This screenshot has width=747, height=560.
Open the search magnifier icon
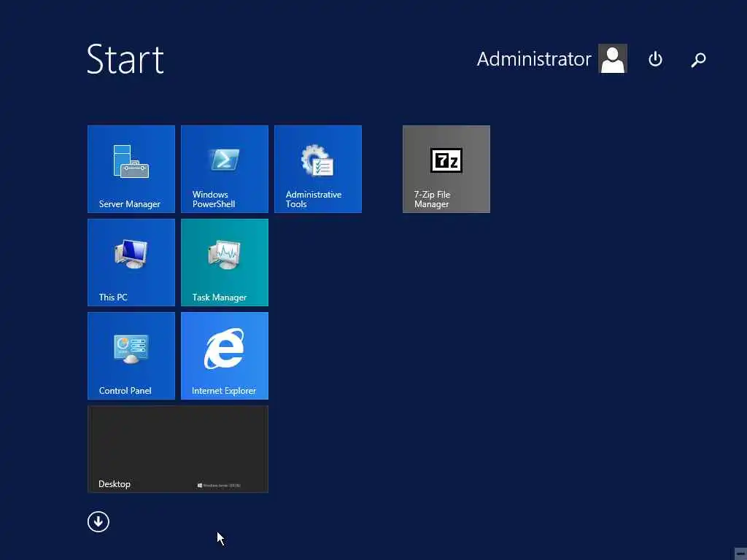(x=698, y=60)
